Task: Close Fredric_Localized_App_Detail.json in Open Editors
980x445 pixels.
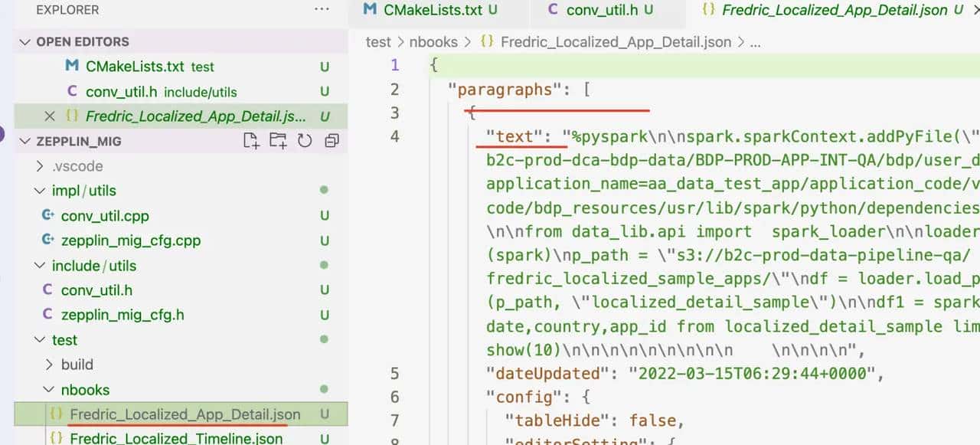Action: pos(50,116)
